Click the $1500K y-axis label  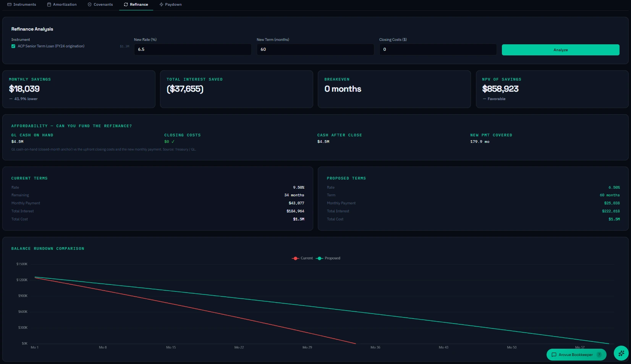point(22,264)
